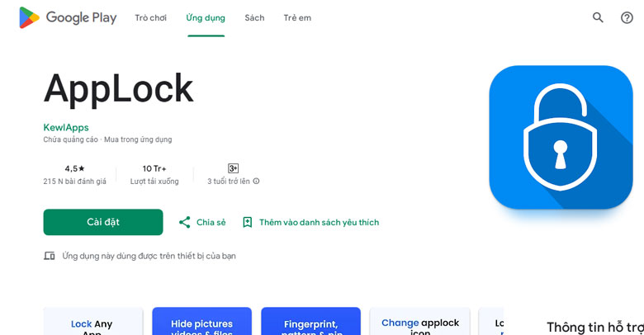Select the Ứng dụng tab
Screen dimensions: 644x335
pos(206,17)
